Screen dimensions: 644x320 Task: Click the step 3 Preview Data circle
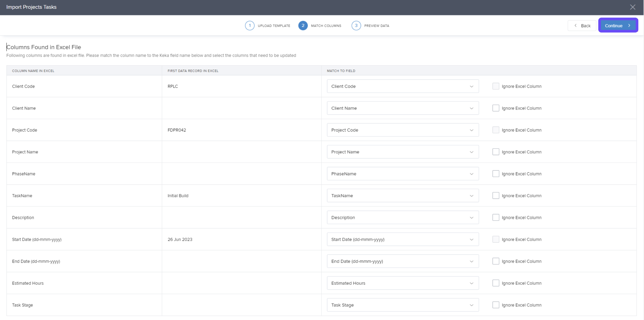[356, 26]
